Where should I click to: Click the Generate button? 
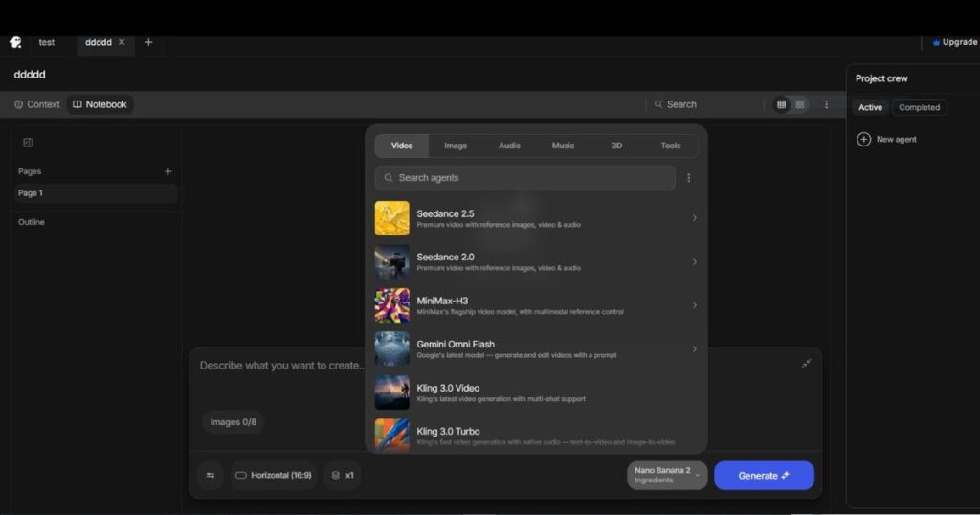(764, 476)
